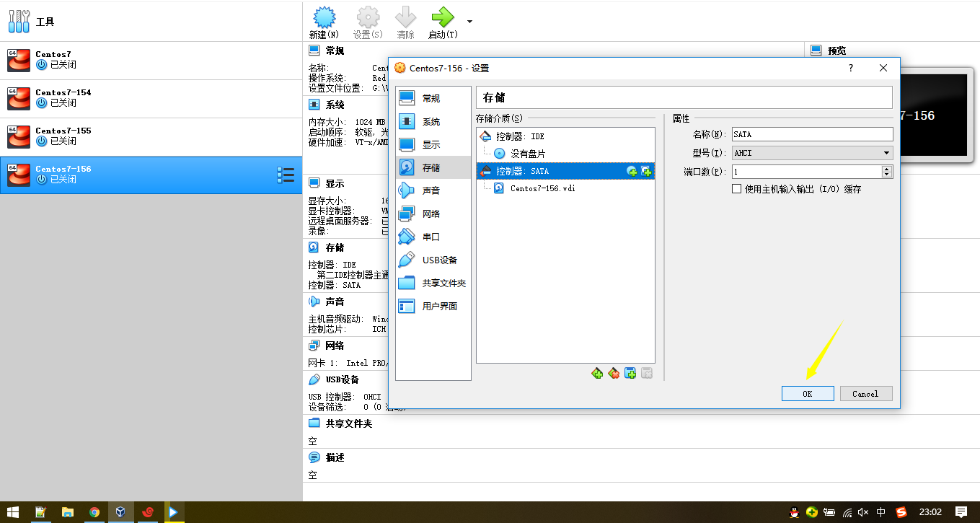Viewport: 980px width, 523px height.
Task: Increase the 端口数 port count stepper
Action: pos(887,169)
